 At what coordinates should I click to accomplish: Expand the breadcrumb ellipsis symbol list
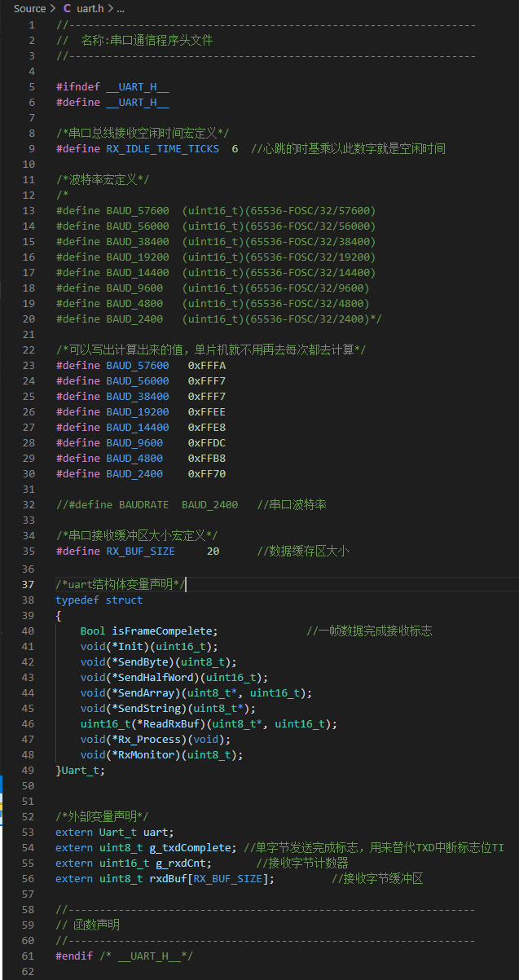pos(120,8)
